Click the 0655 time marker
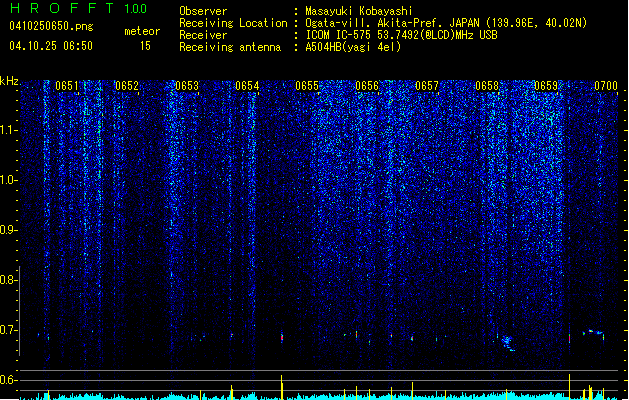This screenshot has width=629, height=400. coord(307,86)
